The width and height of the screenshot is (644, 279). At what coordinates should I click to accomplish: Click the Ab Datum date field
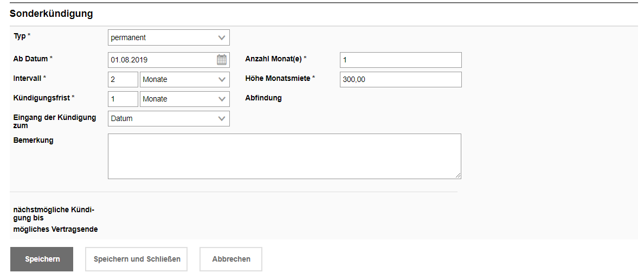161,60
